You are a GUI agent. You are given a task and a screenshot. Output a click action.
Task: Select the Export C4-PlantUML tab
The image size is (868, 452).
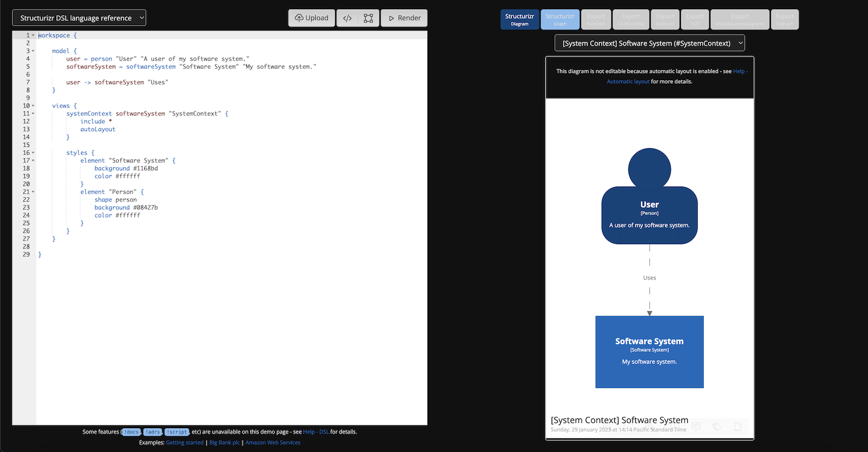(x=631, y=20)
